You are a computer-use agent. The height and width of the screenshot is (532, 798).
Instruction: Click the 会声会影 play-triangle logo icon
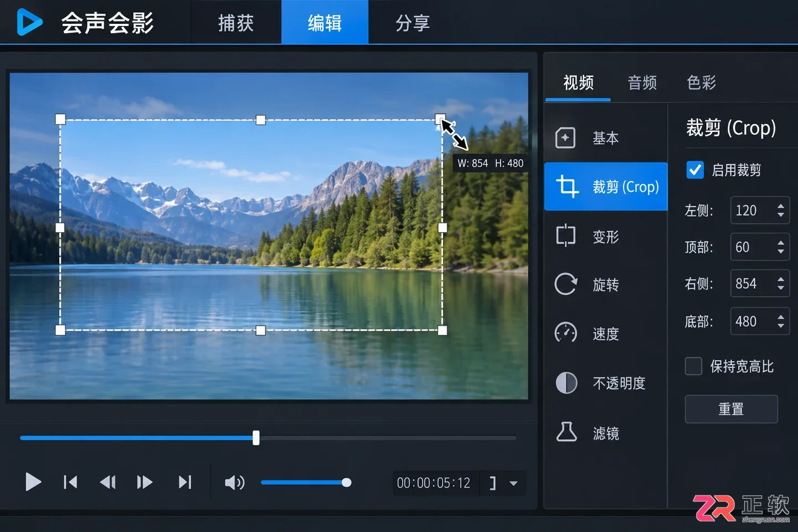click(29, 22)
